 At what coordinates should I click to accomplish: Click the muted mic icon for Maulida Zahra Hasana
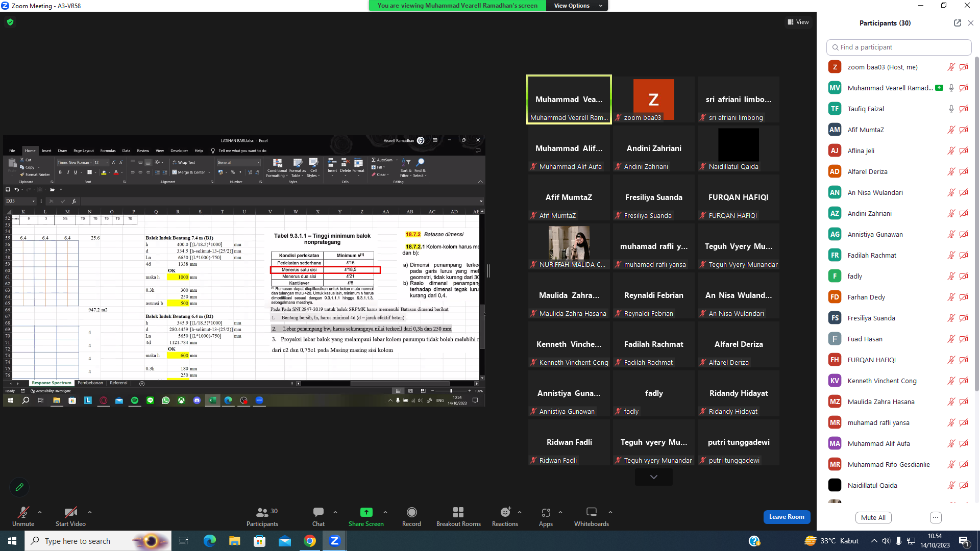click(x=951, y=402)
